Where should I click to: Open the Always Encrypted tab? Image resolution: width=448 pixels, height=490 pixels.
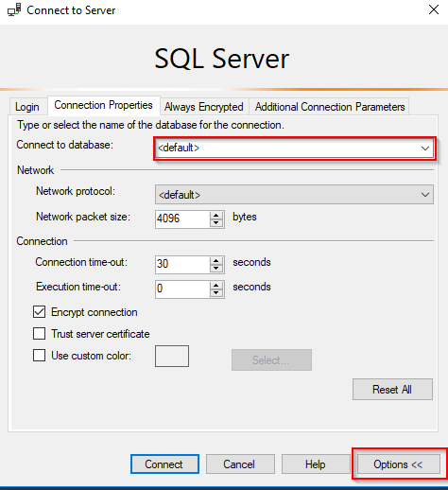[204, 107]
